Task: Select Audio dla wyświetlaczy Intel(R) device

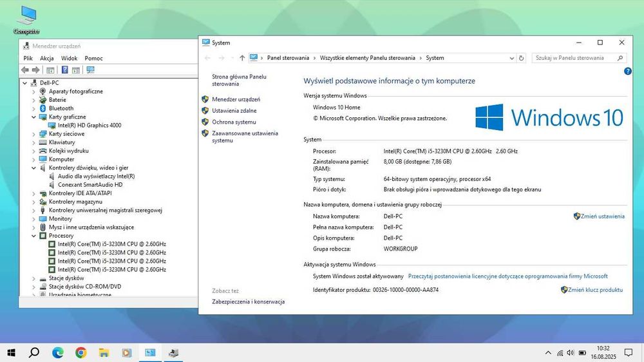Action: pos(96,176)
